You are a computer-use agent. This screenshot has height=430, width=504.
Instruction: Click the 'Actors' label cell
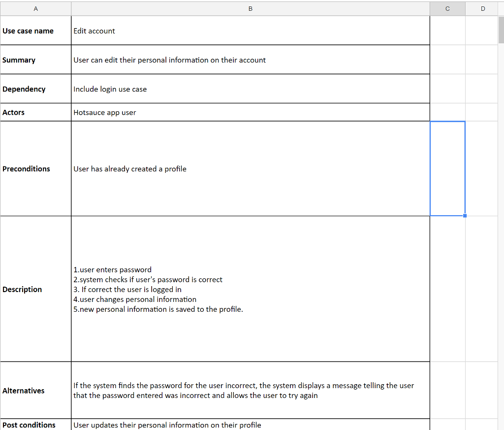pos(35,112)
